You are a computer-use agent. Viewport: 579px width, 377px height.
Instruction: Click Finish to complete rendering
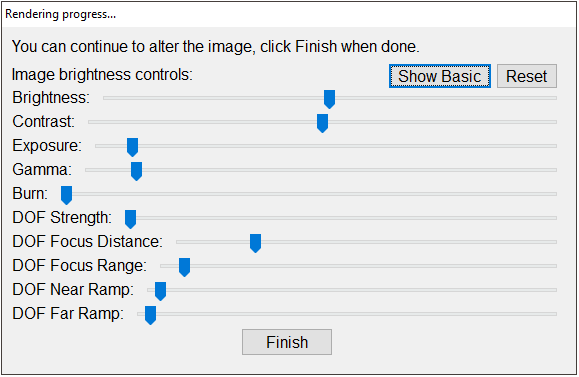tap(287, 342)
